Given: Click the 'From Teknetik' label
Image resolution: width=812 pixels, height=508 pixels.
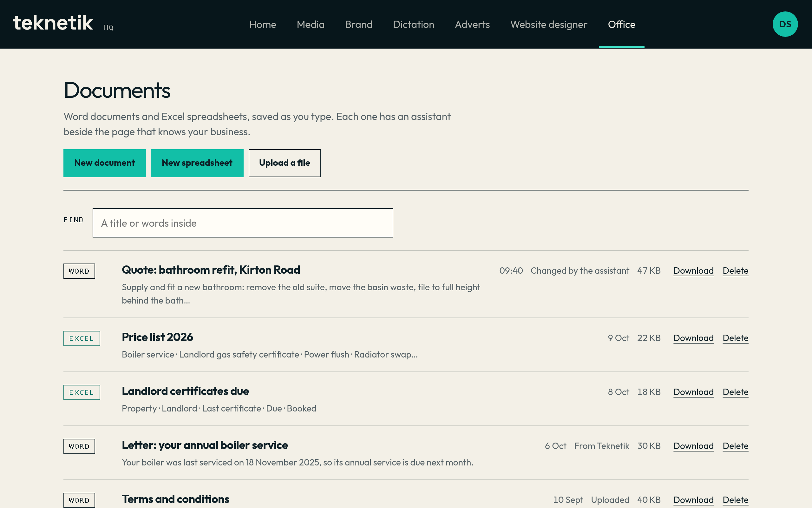Looking at the screenshot, I should 601,446.
